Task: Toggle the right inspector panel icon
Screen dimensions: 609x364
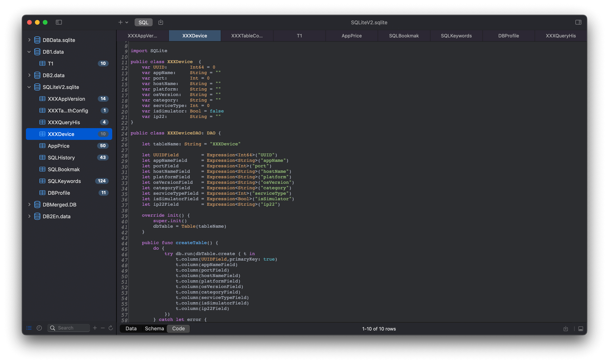Action: click(578, 22)
